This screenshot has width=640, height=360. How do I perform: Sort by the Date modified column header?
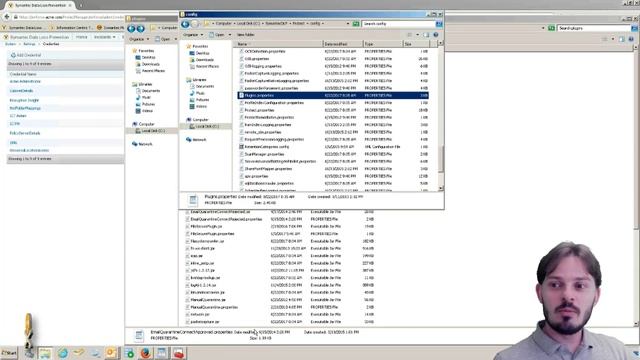coord(343,44)
